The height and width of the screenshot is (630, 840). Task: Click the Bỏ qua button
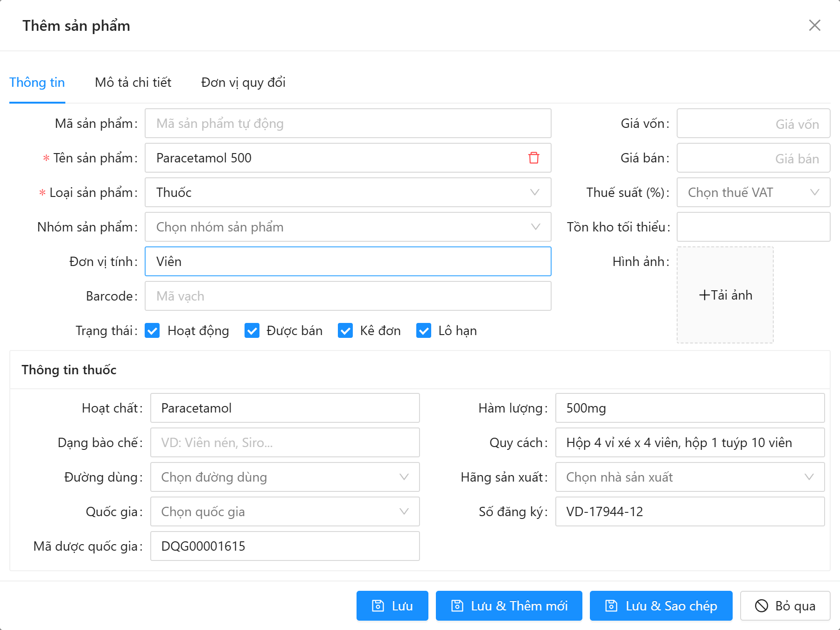click(x=785, y=606)
